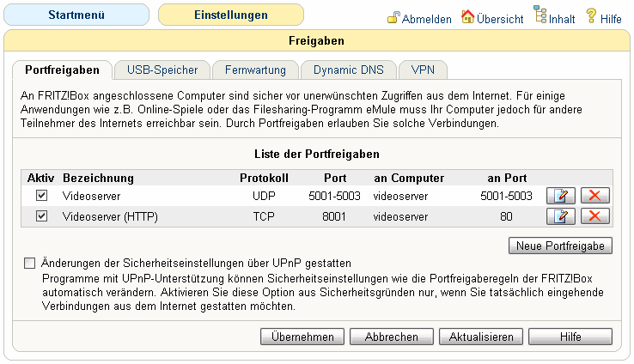Image resolution: width=634 pixels, height=364 pixels.
Task: Go to the VPN tab
Action: coord(423,70)
